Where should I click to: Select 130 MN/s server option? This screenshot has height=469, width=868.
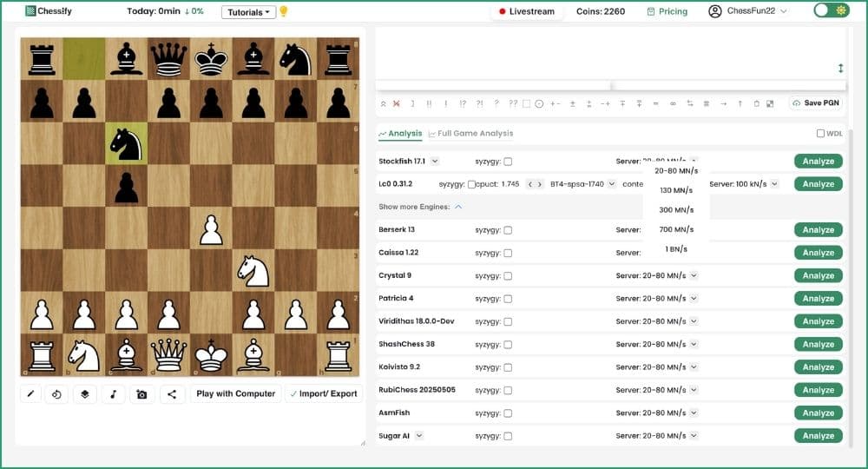676,190
